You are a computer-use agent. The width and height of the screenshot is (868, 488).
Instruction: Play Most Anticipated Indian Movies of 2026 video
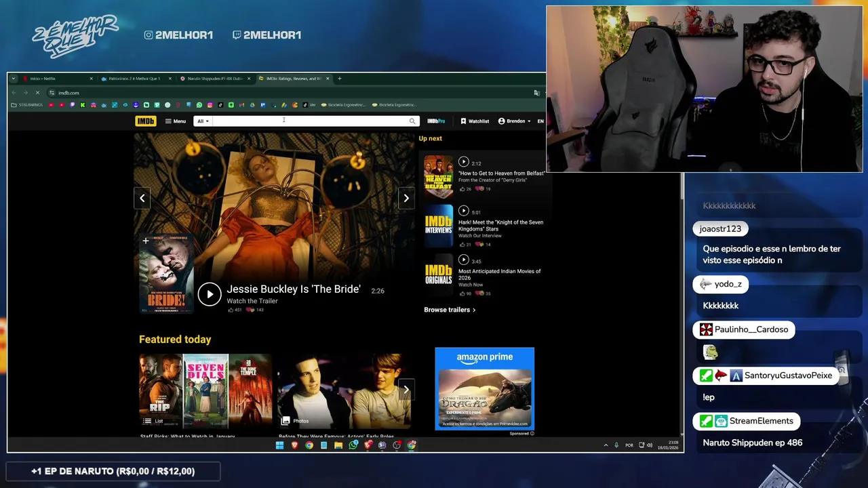click(x=463, y=260)
